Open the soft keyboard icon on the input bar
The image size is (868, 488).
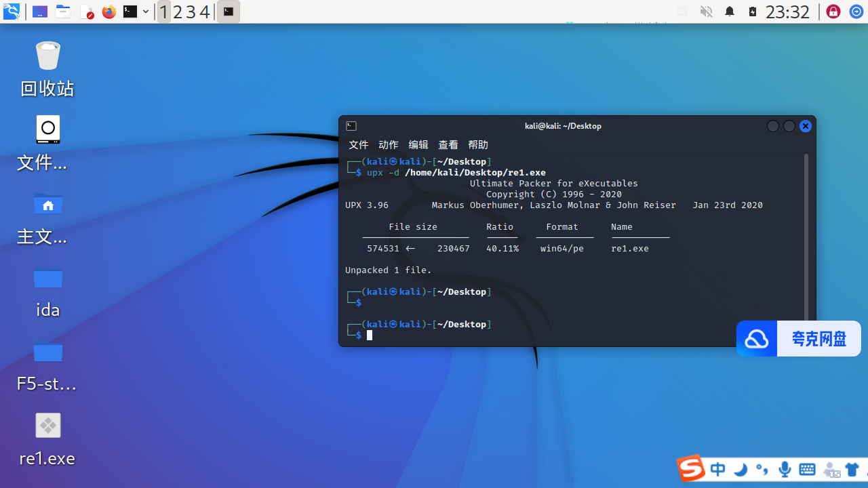click(x=807, y=469)
